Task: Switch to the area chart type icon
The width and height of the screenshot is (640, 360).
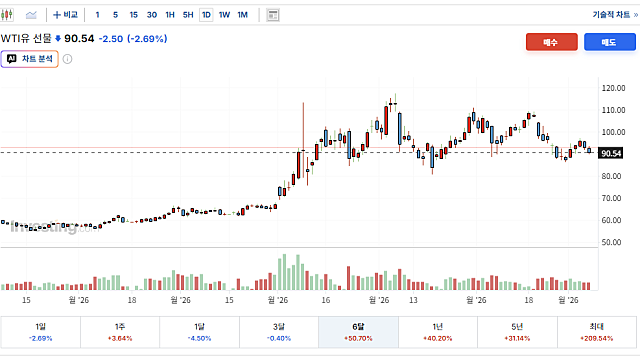Action: [31, 15]
